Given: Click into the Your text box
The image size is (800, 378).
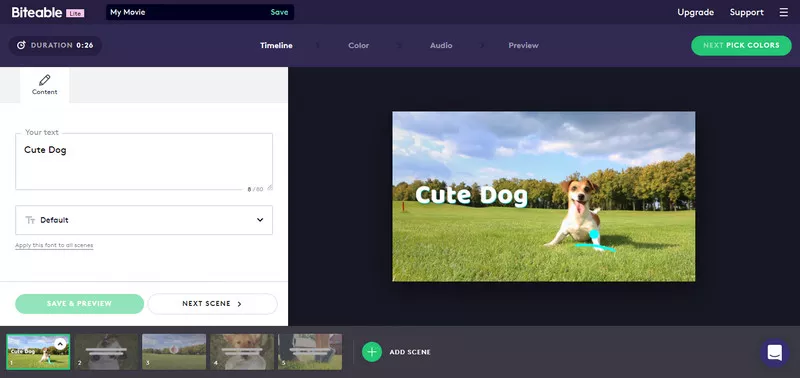Looking at the screenshot, I should (144, 162).
